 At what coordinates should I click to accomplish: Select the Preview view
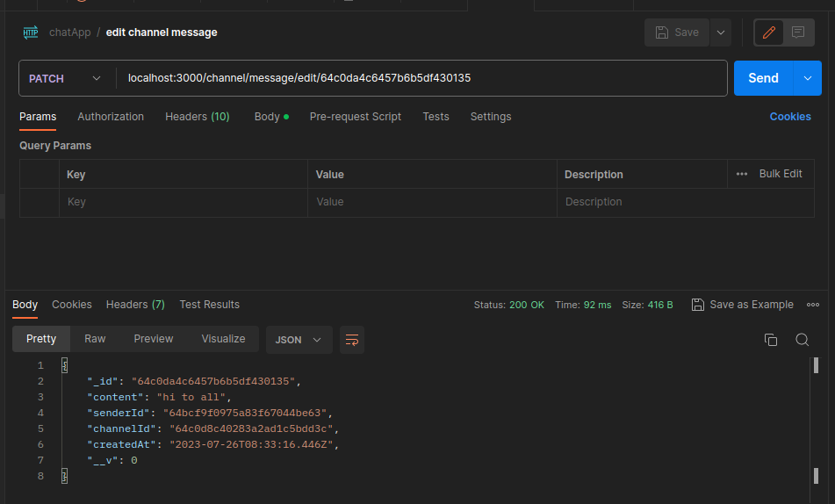click(154, 339)
